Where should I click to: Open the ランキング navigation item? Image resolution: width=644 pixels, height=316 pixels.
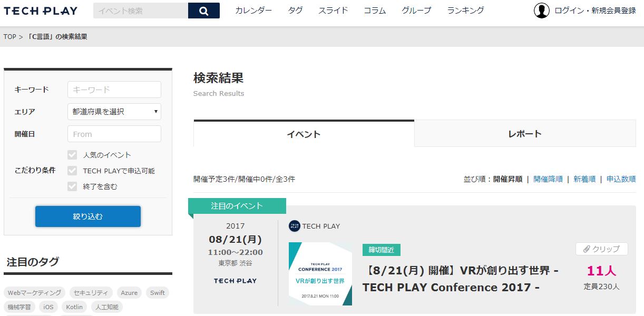[x=464, y=10]
